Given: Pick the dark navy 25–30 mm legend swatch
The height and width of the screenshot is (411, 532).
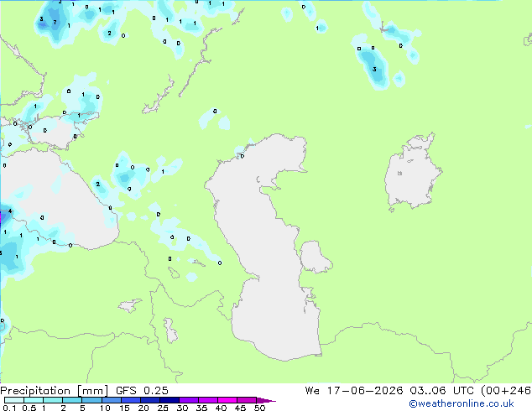Looking at the screenshot, I should (170, 400).
